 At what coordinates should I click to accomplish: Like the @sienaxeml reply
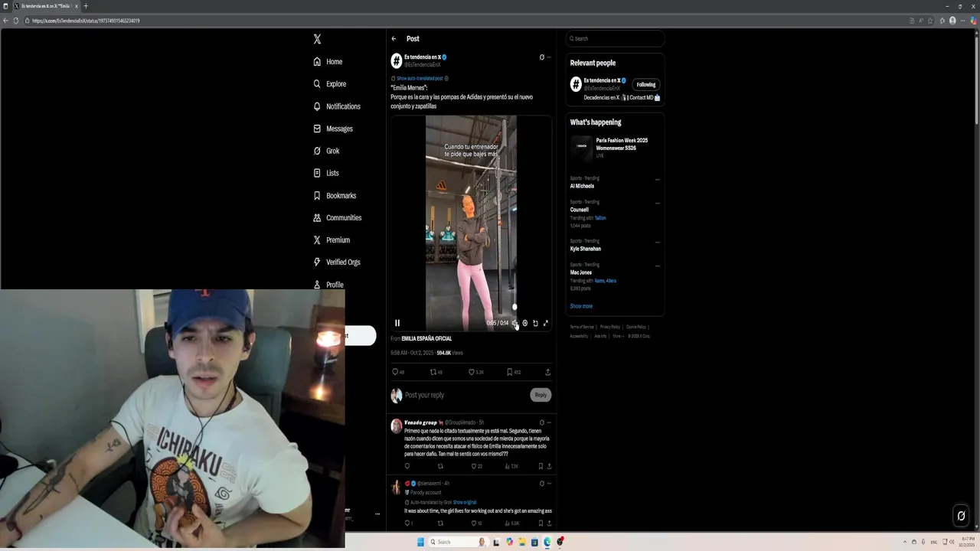pyautogui.click(x=473, y=523)
